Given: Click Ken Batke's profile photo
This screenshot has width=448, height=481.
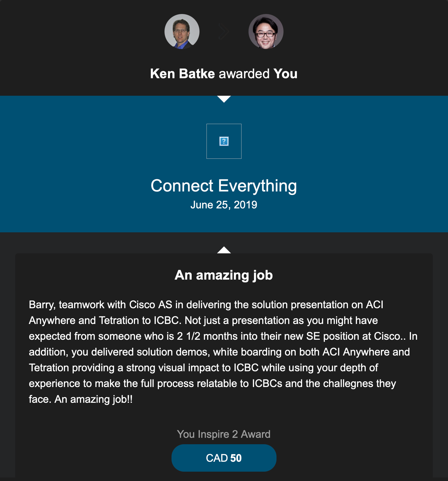Looking at the screenshot, I should [x=182, y=32].
